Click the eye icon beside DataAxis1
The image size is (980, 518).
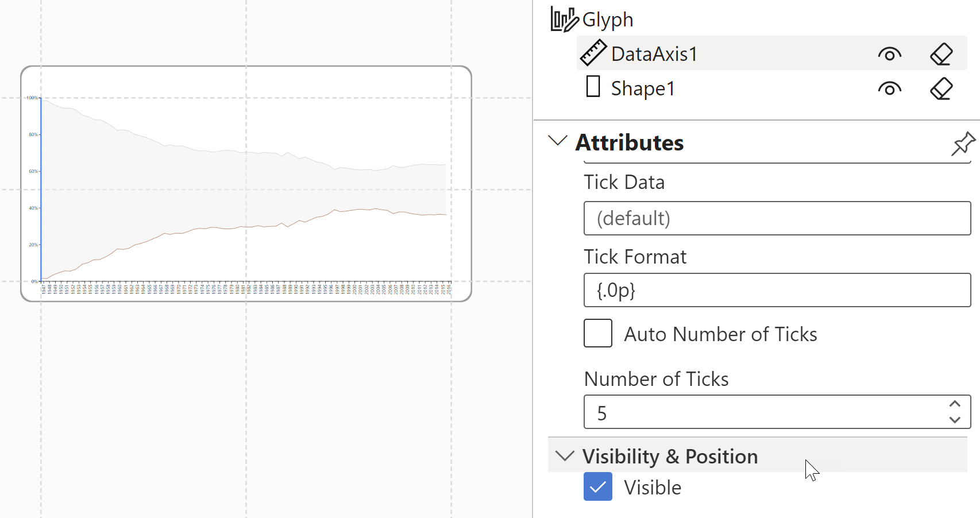tap(890, 54)
